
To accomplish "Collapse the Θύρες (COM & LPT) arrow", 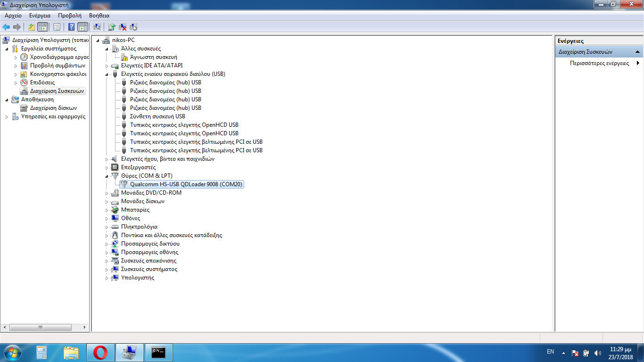I will click(107, 176).
